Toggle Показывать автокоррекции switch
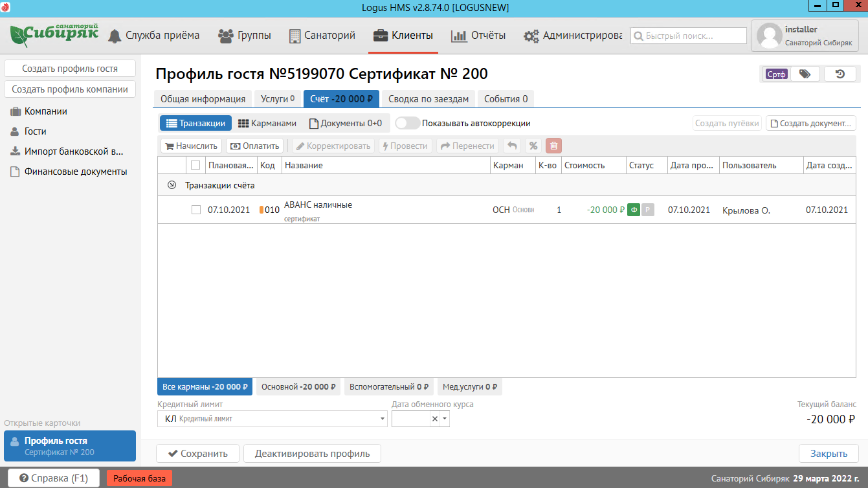Viewport: 868px width, 488px height. point(407,123)
